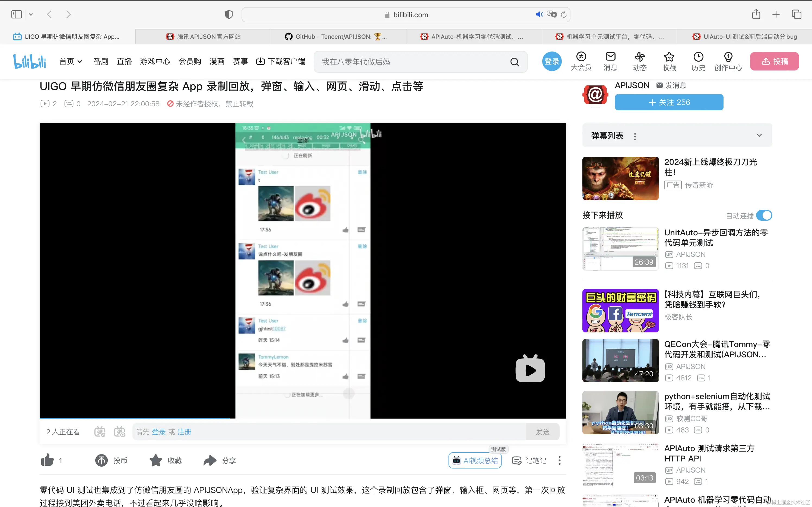Click the AI视频总结 button

pos(475,460)
